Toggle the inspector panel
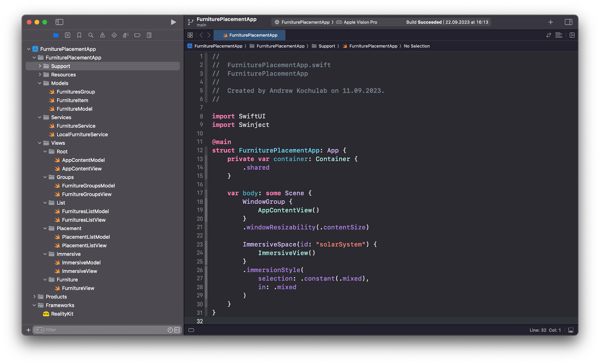Viewport: 600px width, 364px height. tap(568, 22)
